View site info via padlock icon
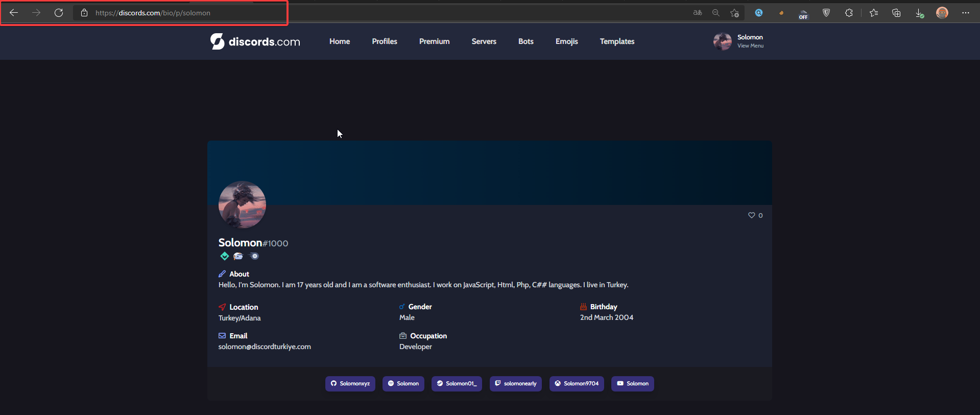 [x=84, y=13]
